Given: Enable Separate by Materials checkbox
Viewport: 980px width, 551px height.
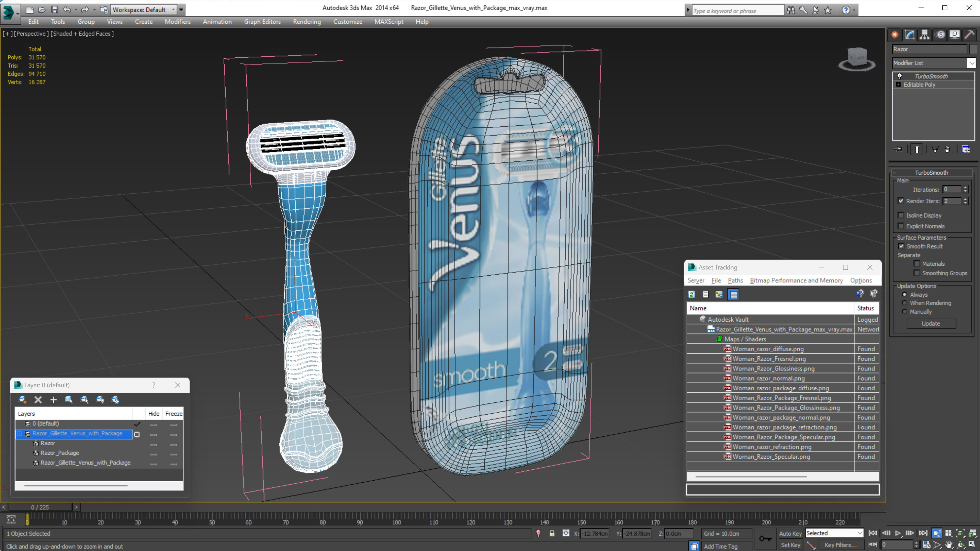Looking at the screenshot, I should click(x=917, y=264).
